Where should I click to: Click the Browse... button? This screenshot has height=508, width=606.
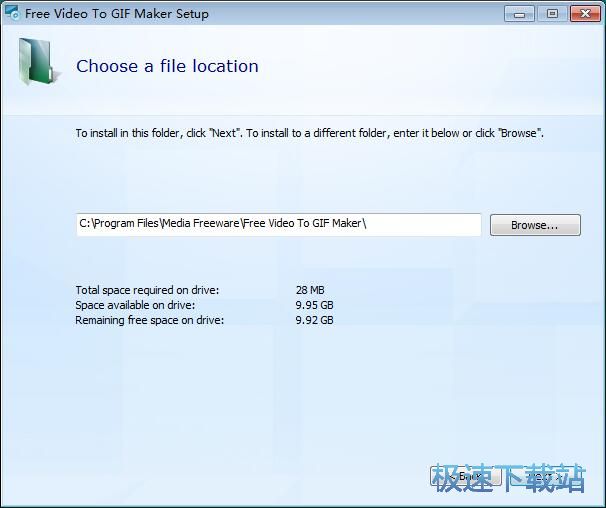tap(535, 225)
